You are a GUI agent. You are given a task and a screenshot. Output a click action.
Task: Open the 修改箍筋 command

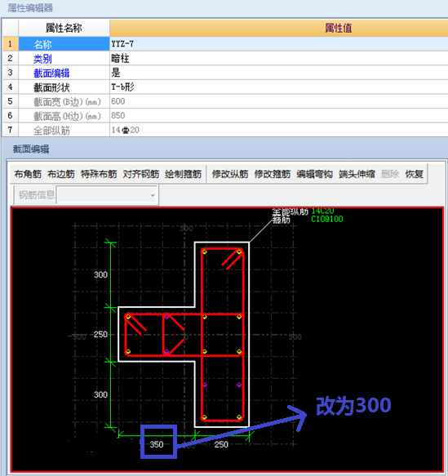pos(273,174)
